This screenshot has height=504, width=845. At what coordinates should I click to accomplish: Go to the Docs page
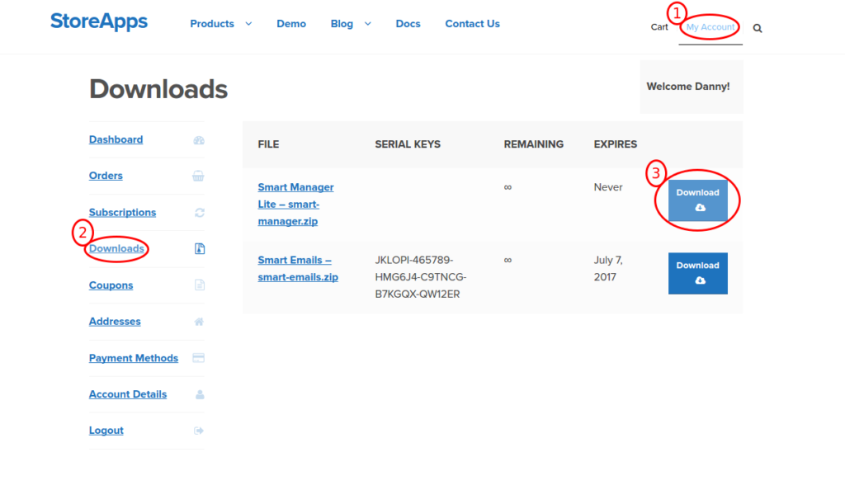click(x=408, y=24)
